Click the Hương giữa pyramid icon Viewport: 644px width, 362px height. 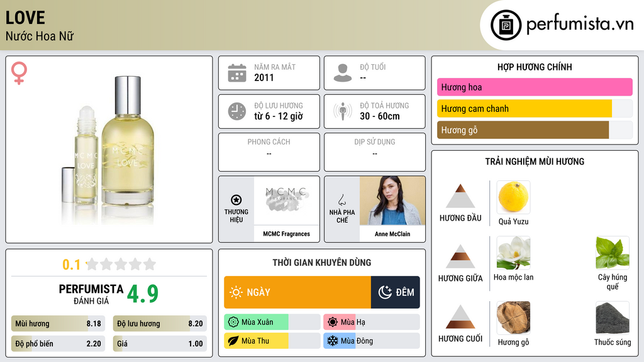460,256
